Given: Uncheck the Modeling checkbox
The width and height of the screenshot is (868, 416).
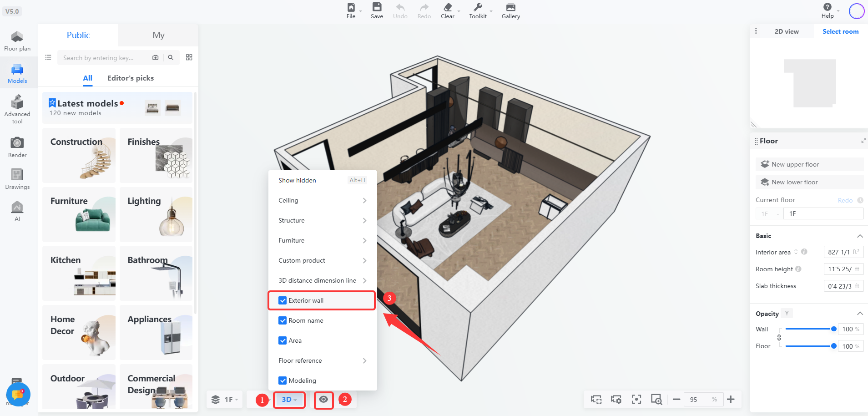Looking at the screenshot, I should (283, 380).
